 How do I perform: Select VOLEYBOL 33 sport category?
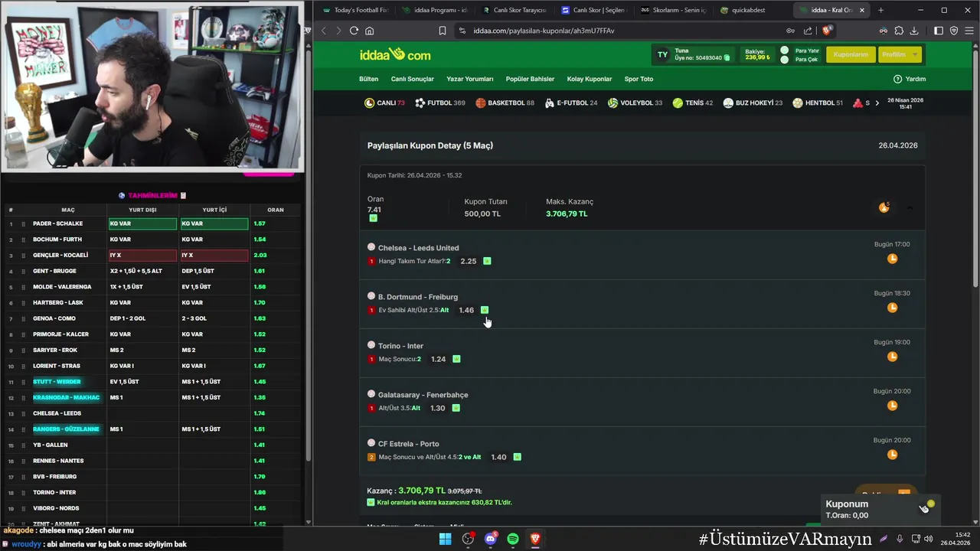635,103
